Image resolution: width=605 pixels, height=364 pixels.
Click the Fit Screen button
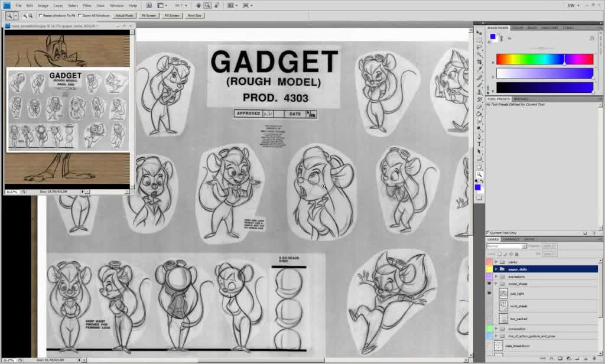coord(148,16)
